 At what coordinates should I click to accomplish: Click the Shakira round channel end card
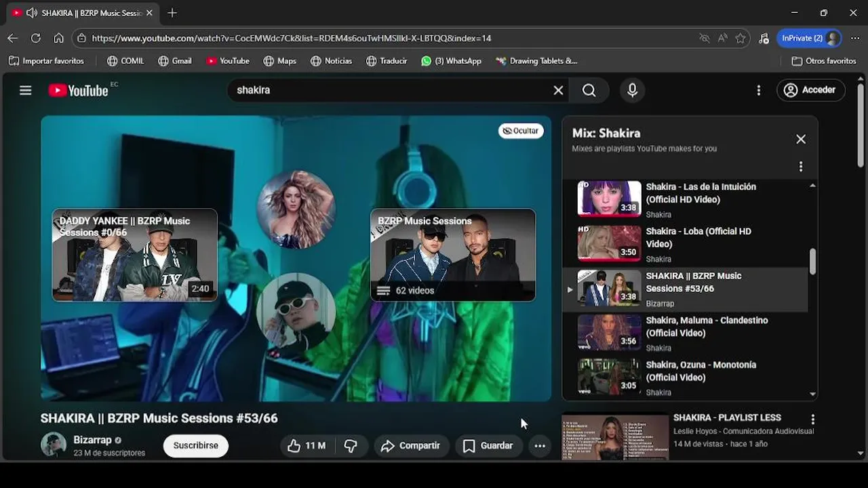296,209
